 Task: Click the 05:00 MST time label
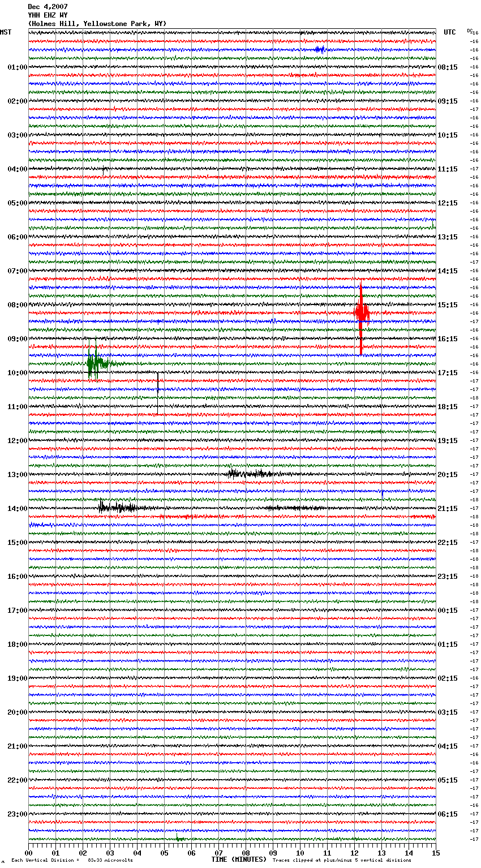tap(17, 203)
